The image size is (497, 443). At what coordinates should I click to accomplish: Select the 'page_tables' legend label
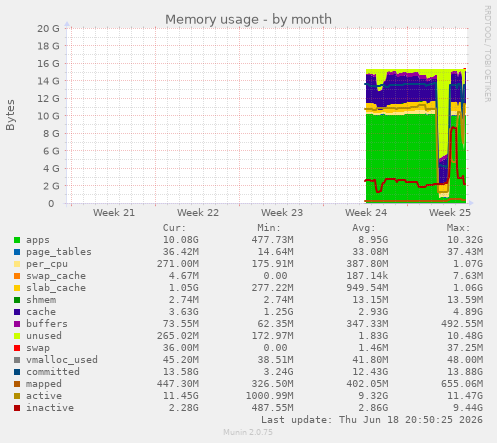pos(59,252)
